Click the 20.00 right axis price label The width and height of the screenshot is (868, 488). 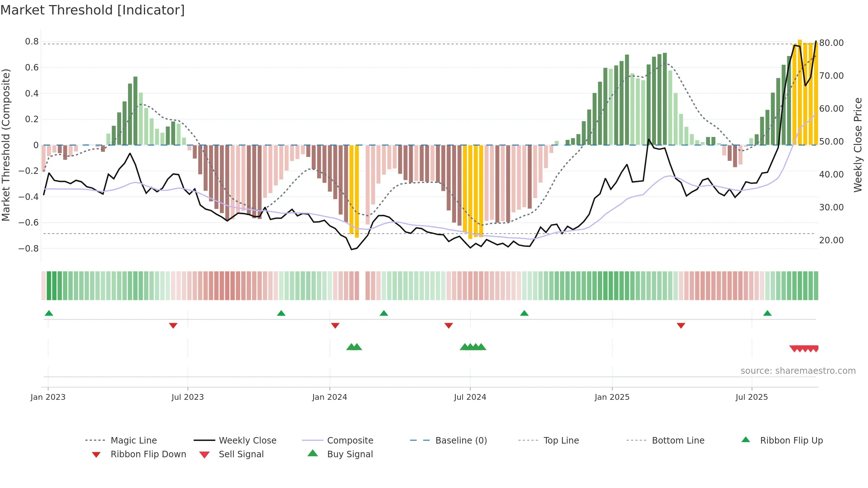(x=831, y=240)
